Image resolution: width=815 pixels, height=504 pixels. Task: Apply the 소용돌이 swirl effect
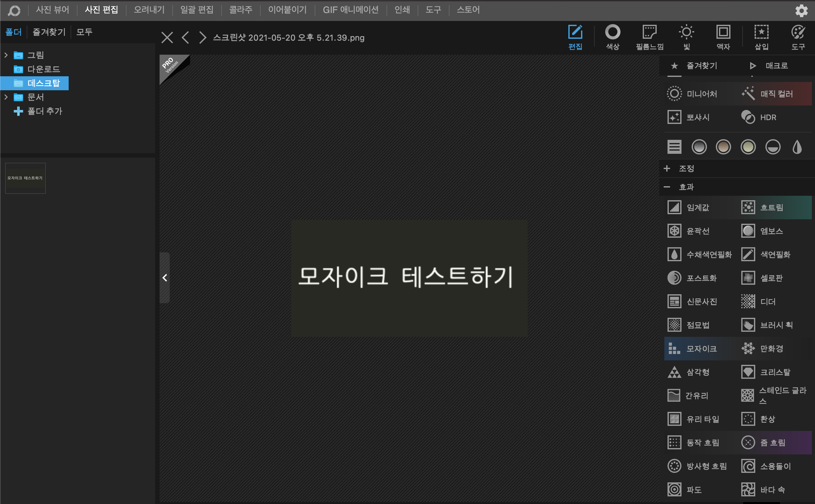(775, 466)
